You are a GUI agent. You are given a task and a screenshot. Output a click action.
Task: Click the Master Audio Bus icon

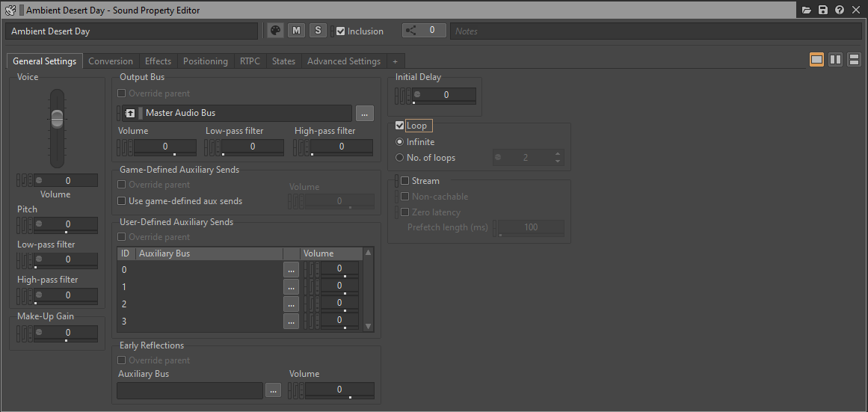[130, 113]
